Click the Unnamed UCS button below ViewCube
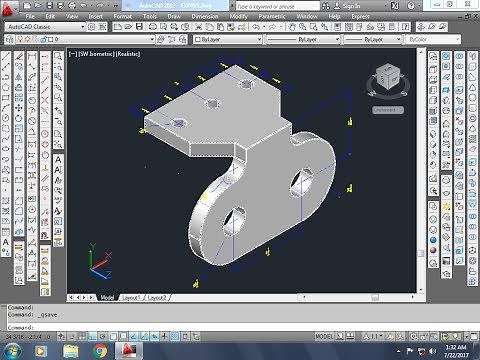480x360 pixels. pyautogui.click(x=388, y=110)
